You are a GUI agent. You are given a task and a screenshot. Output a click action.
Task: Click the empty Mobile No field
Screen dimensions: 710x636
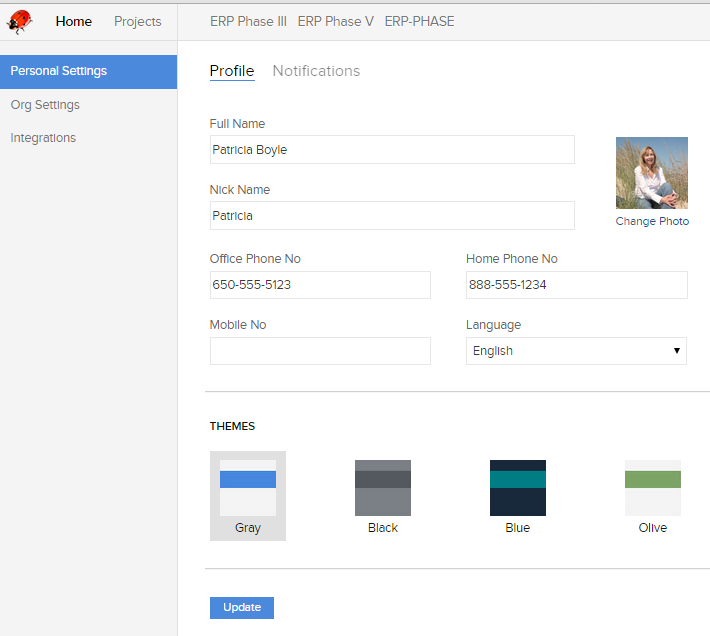pos(320,351)
